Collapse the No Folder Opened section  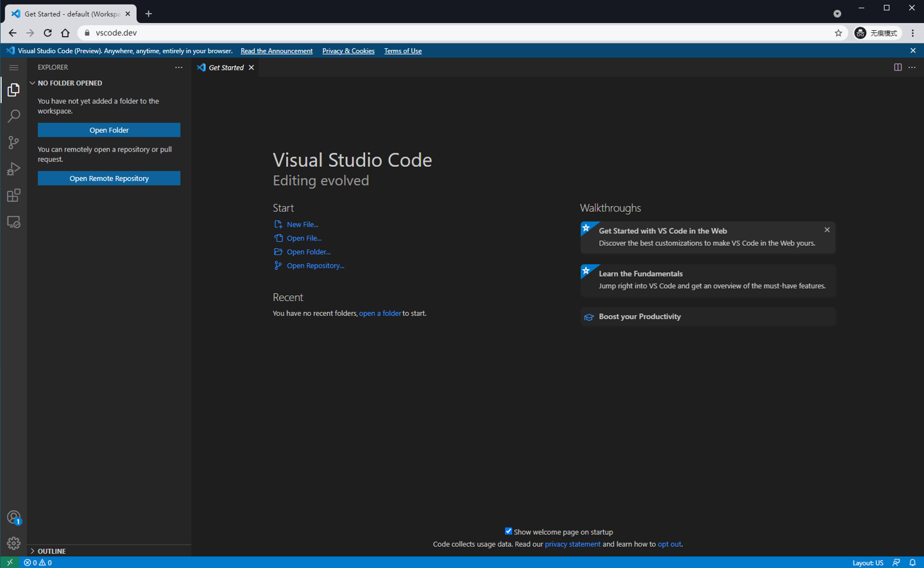click(69, 83)
